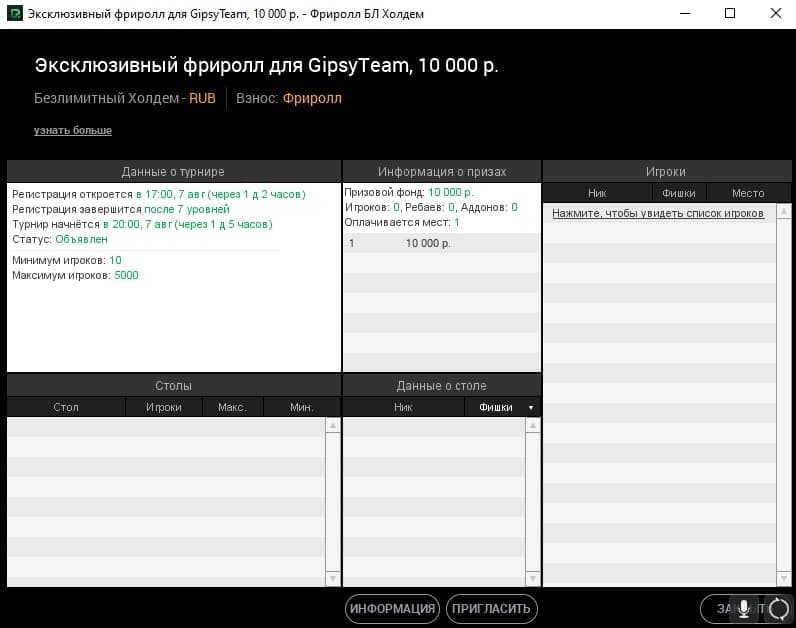Click the Игроки list scrollbar track
The width and height of the screenshot is (796, 628).
[784, 395]
